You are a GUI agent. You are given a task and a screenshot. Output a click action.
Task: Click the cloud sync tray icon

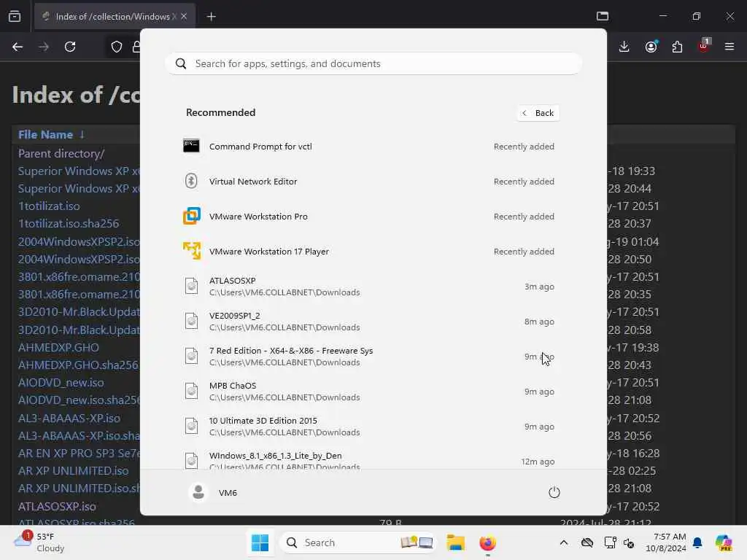[x=587, y=542]
